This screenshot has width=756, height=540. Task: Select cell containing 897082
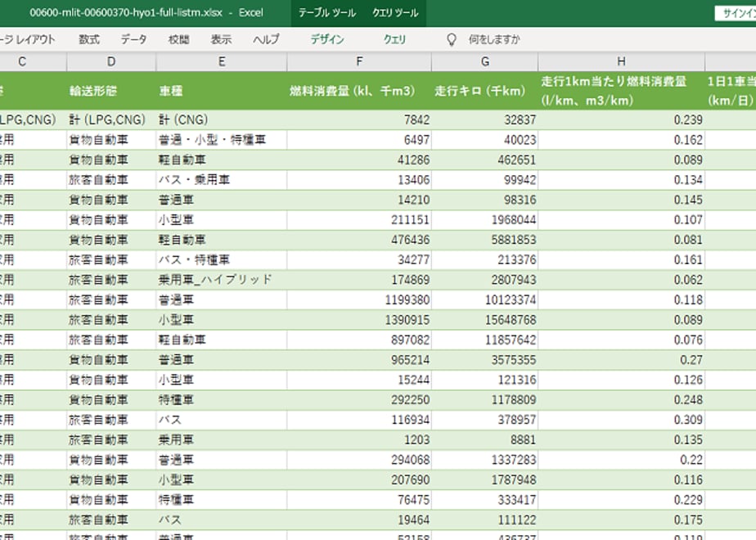359,340
